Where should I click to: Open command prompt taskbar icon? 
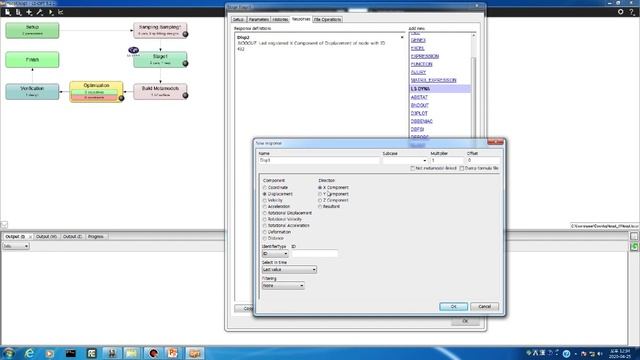click(x=71, y=353)
